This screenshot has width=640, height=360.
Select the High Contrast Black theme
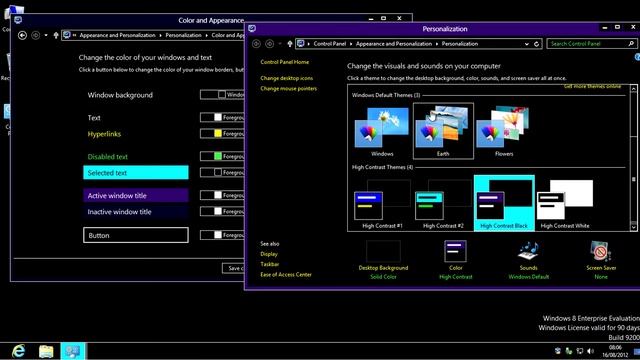point(504,203)
